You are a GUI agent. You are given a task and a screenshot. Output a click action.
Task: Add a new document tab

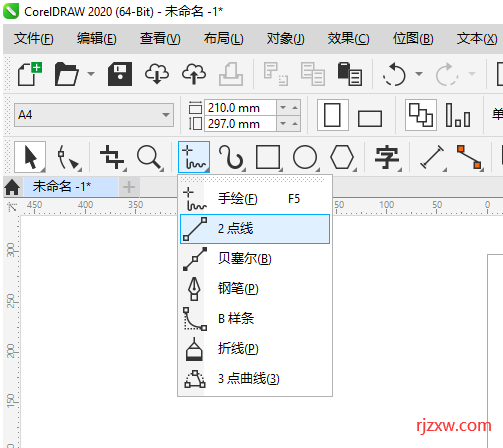coord(129,187)
